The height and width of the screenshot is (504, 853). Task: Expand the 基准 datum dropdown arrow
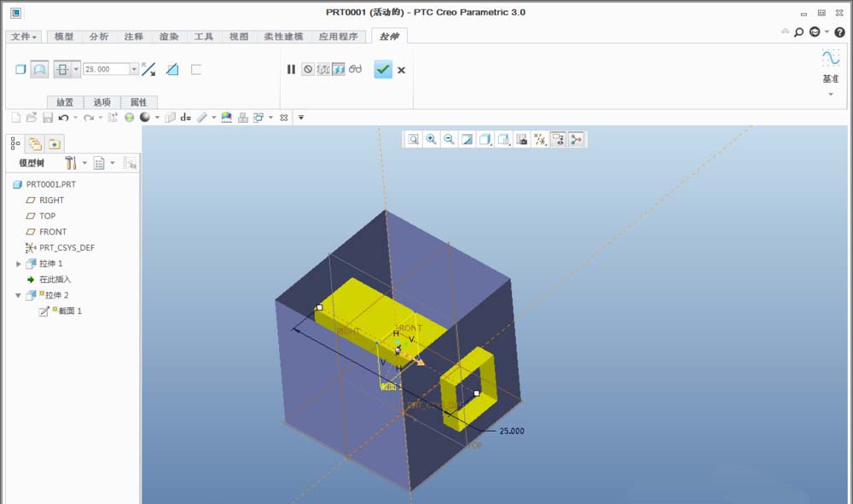831,94
